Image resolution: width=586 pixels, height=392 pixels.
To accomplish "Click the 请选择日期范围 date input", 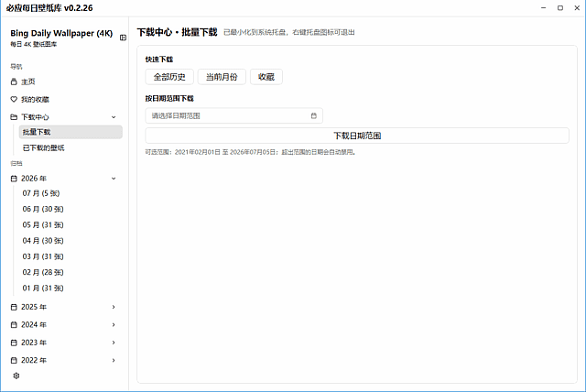I will pos(234,115).
